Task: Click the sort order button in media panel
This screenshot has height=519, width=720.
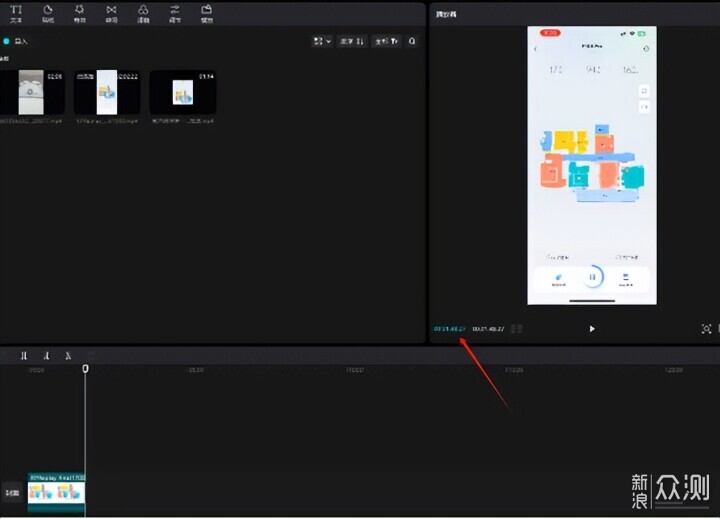Action: coord(352,41)
